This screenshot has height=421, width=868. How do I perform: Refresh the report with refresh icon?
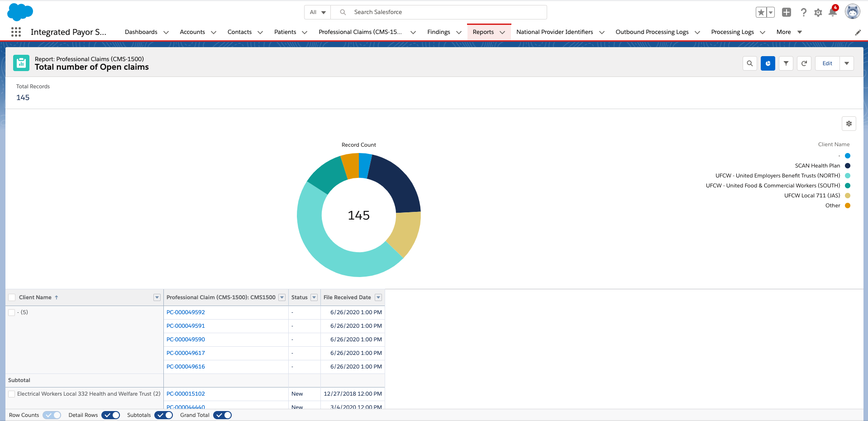(x=804, y=63)
